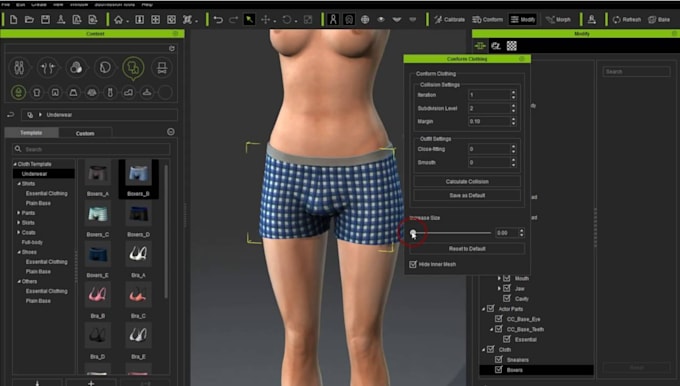Click the Redo arrow icon
Screen dimensions: 680x386
(x=233, y=20)
